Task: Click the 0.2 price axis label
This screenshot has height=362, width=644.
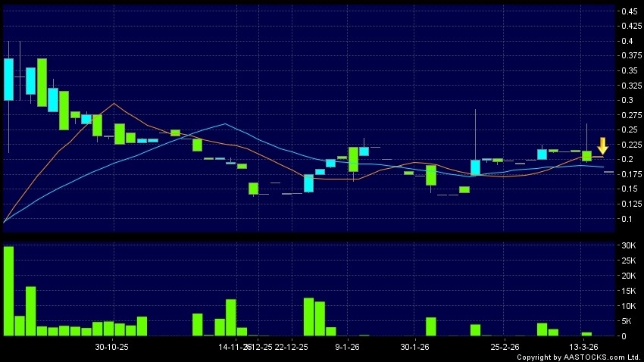Action: [x=628, y=159]
